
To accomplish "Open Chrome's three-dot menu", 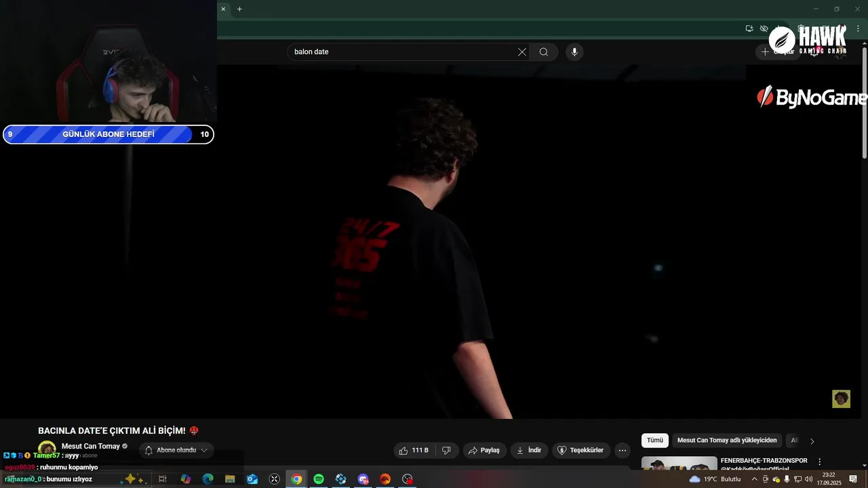I will [x=859, y=28].
